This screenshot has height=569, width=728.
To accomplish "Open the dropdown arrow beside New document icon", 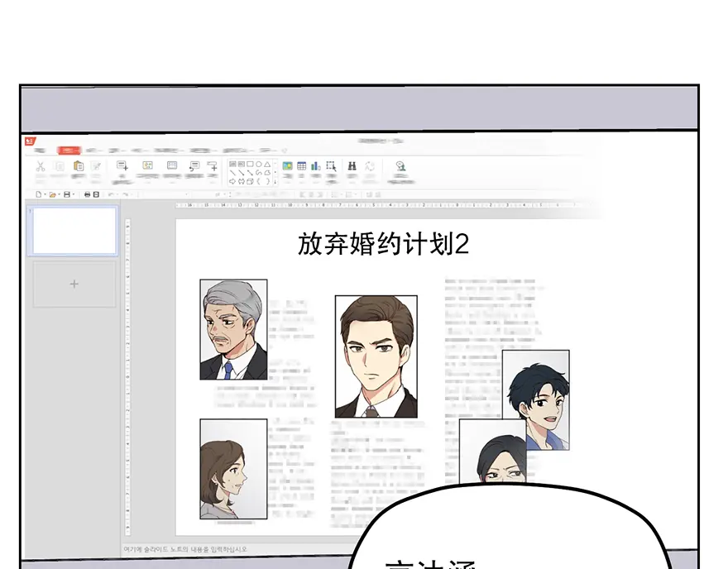I will [45, 194].
